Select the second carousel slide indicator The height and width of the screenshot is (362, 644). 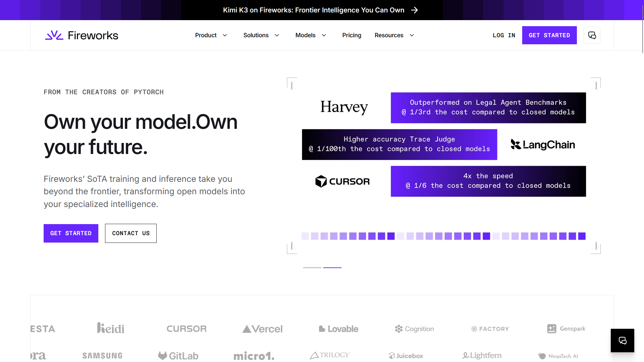[x=332, y=267]
